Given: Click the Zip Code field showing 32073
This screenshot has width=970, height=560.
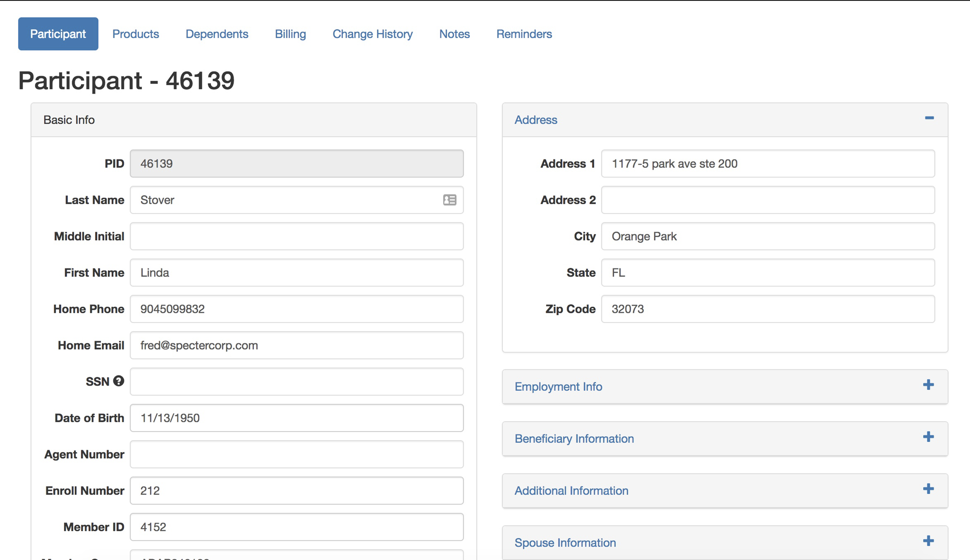Looking at the screenshot, I should pos(768,309).
